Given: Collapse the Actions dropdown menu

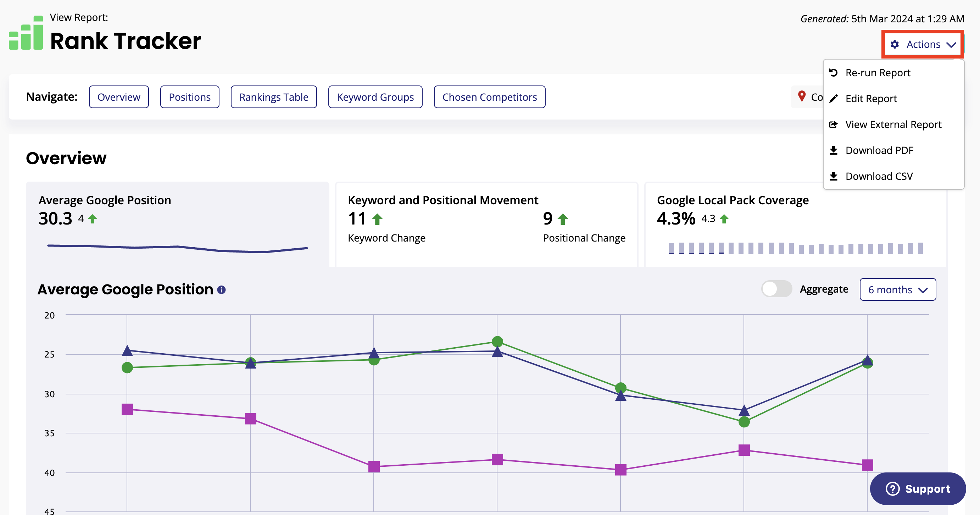Looking at the screenshot, I should 923,45.
